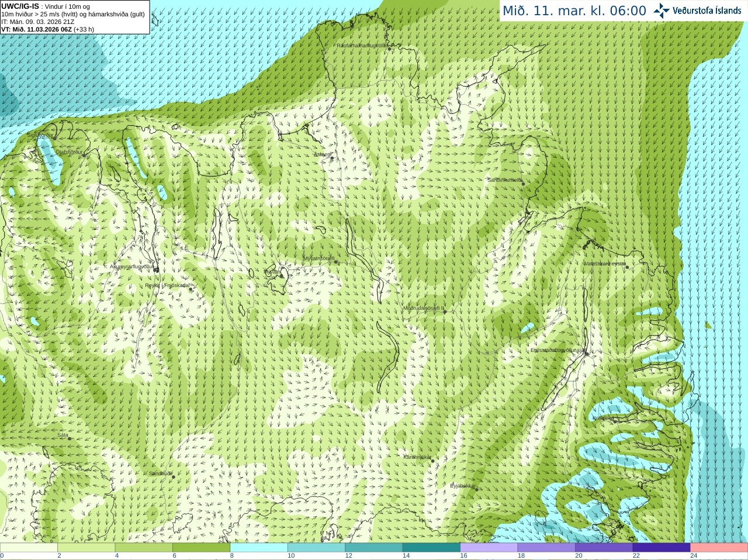This screenshot has height=560, width=748.
Task: Click the Sáta station label
Action: pos(63,435)
